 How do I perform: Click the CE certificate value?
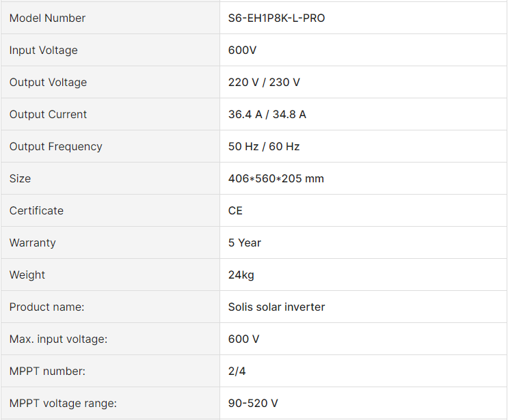(235, 210)
